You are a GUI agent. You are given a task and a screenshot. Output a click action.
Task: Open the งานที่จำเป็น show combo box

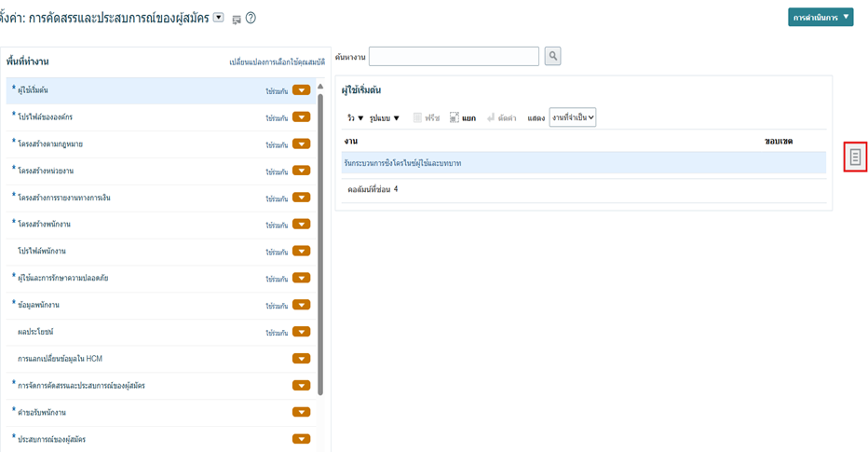point(572,117)
